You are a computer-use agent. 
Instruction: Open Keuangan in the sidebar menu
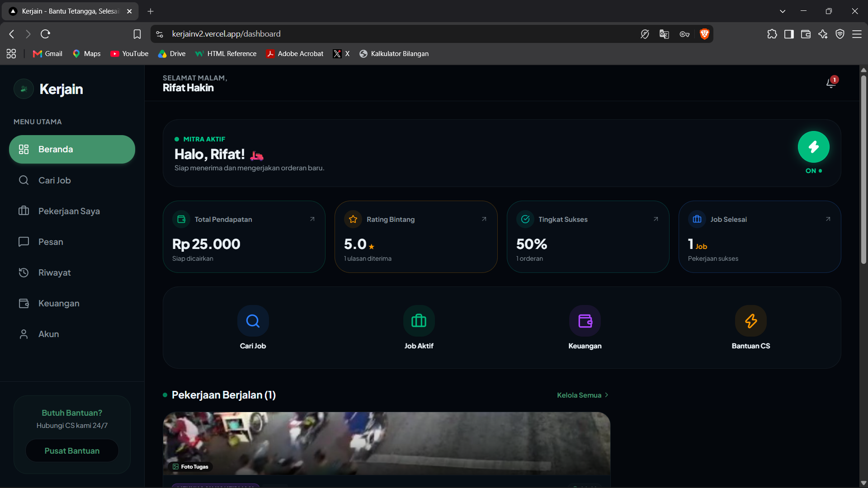[x=72, y=303]
